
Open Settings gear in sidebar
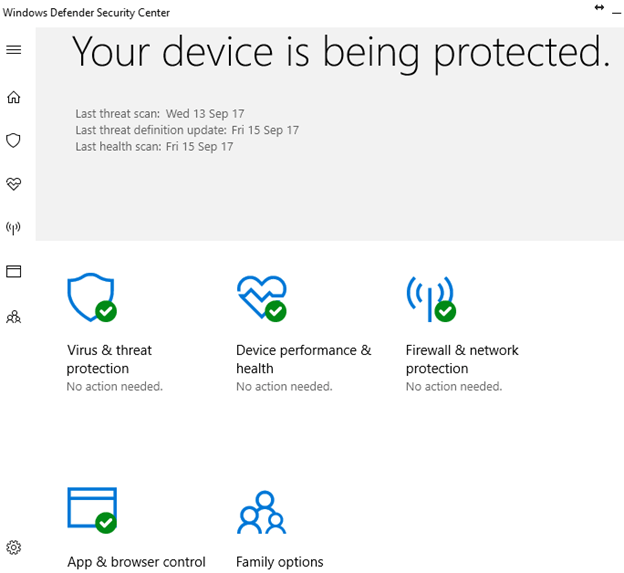point(14,547)
